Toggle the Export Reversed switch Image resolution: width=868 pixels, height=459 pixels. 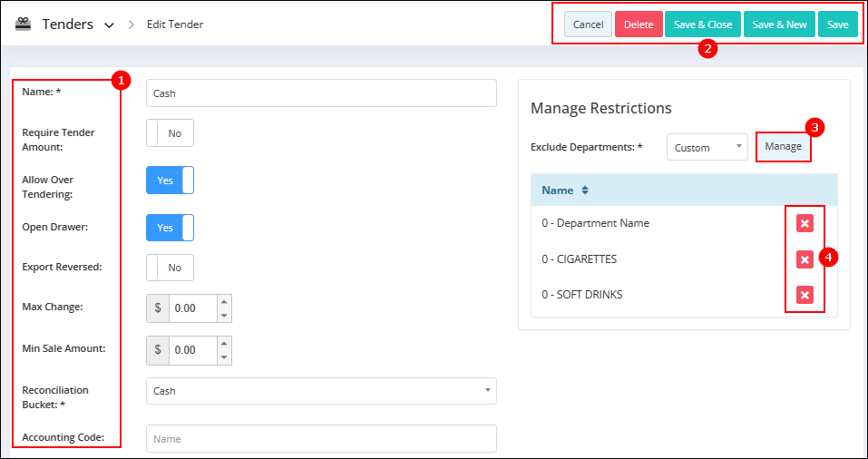[170, 268]
